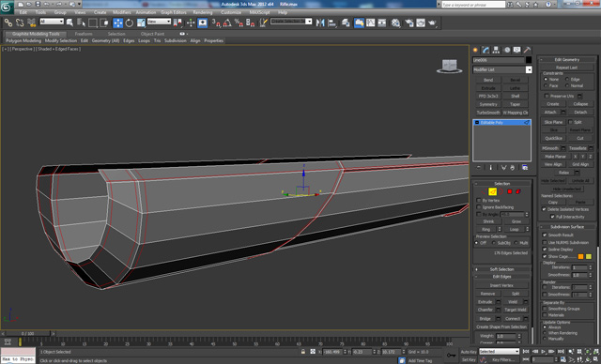
Task: Click the Play Animation button
Action: [543, 352]
